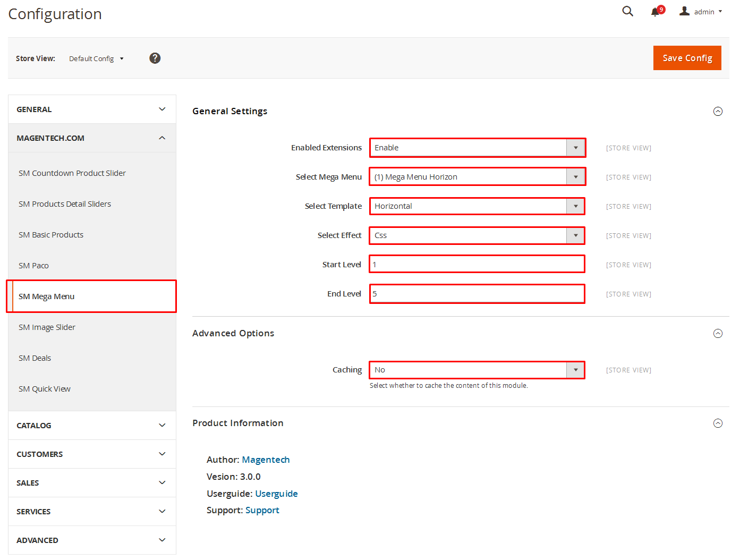The image size is (740, 560).
Task: Expand the CATALOG section
Action: coord(92,426)
